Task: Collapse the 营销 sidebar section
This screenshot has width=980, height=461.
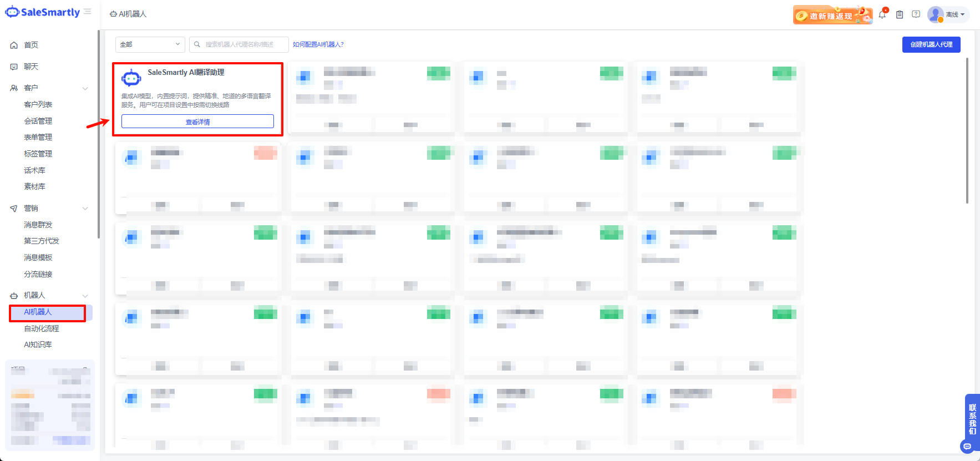Action: (85, 209)
